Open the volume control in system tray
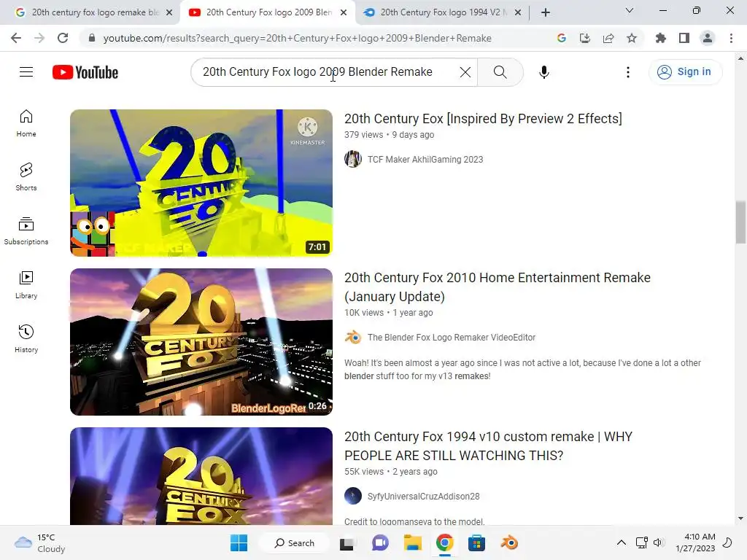 point(659,542)
